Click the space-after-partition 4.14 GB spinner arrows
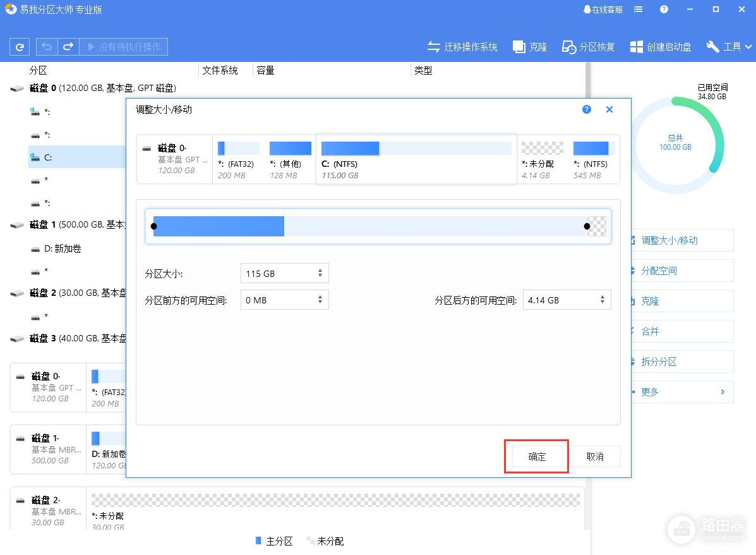Image resolution: width=756 pixels, height=555 pixels. pyautogui.click(x=603, y=300)
